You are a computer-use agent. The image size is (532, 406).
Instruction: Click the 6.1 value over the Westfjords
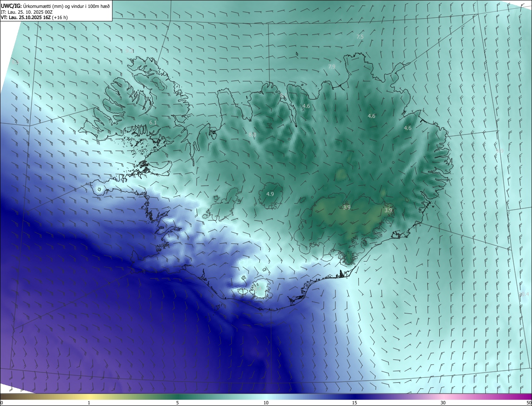click(x=153, y=123)
